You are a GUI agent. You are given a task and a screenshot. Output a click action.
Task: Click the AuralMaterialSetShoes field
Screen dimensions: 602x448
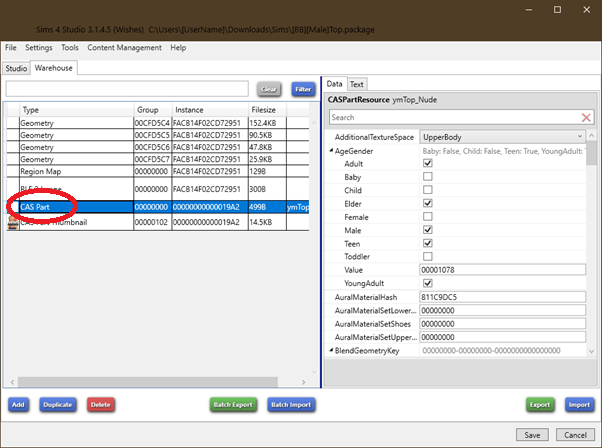[502, 324]
